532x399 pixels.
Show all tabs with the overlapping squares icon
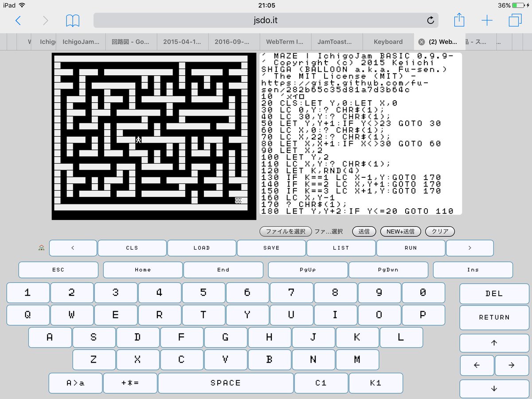[515, 20]
